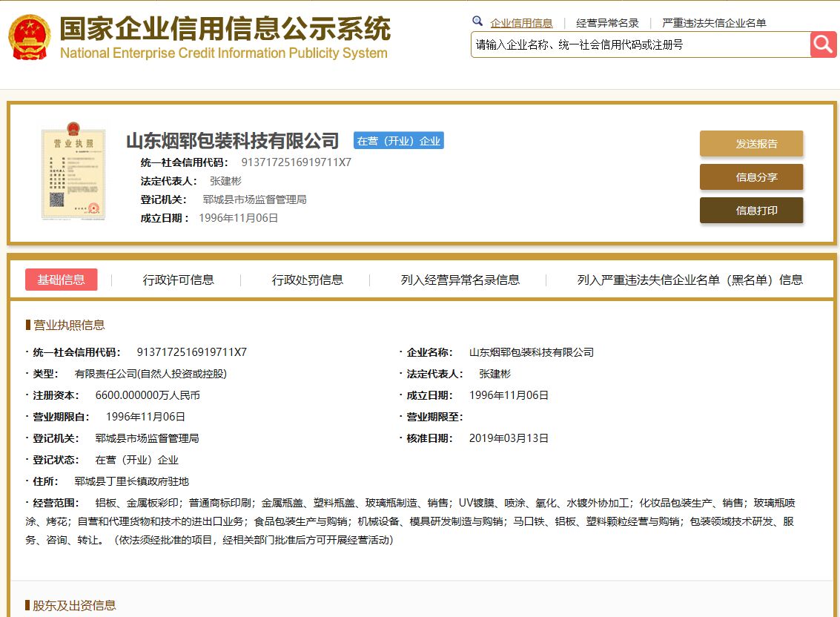
Task: Click small magnifier icon beside 企业信用信息
Action: (477, 22)
